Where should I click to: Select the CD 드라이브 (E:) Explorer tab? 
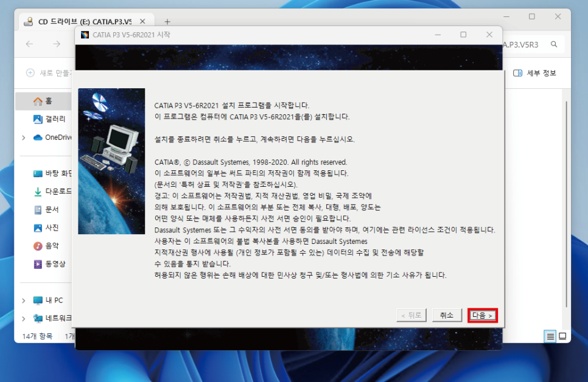click(85, 21)
